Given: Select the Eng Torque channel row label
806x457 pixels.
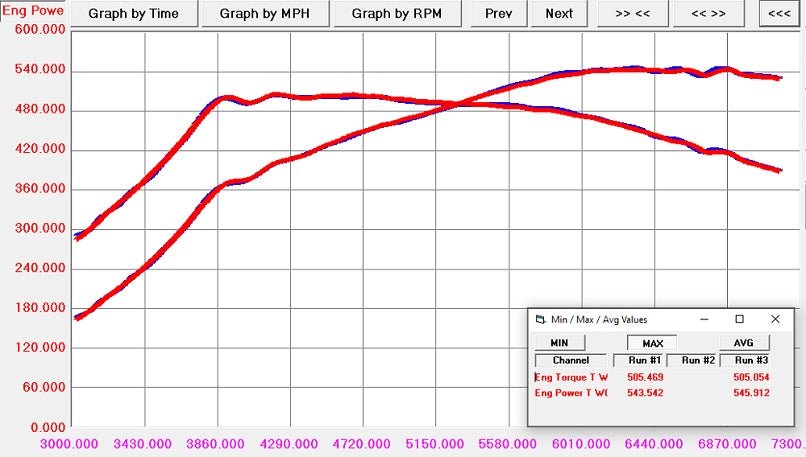Looking at the screenshot, I should (571, 377).
